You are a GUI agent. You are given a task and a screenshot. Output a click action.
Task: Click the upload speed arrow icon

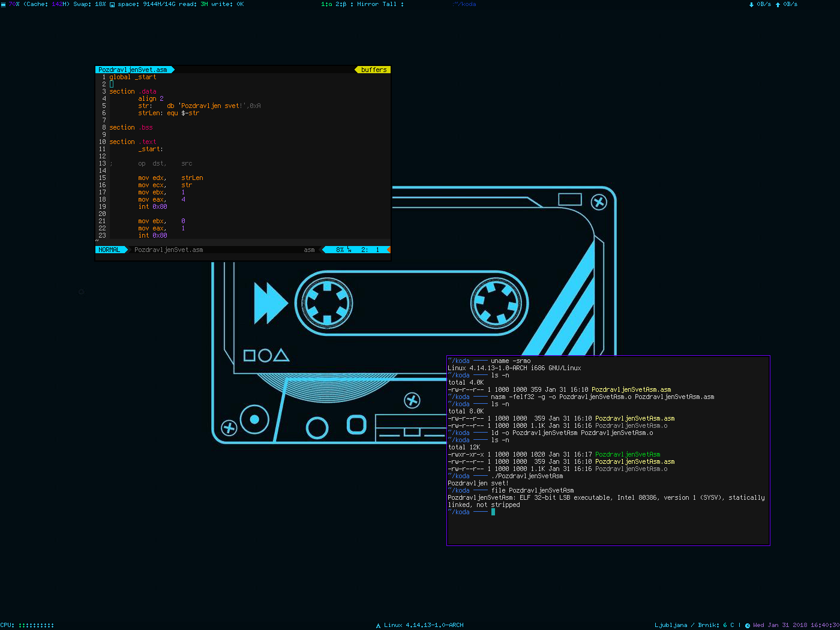click(778, 4)
